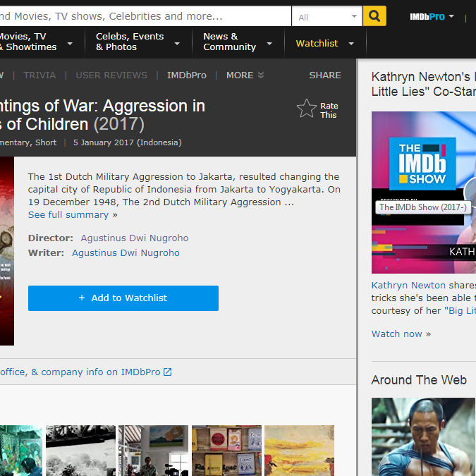Open the See full summary link
The width and height of the screenshot is (476, 476).
point(68,215)
